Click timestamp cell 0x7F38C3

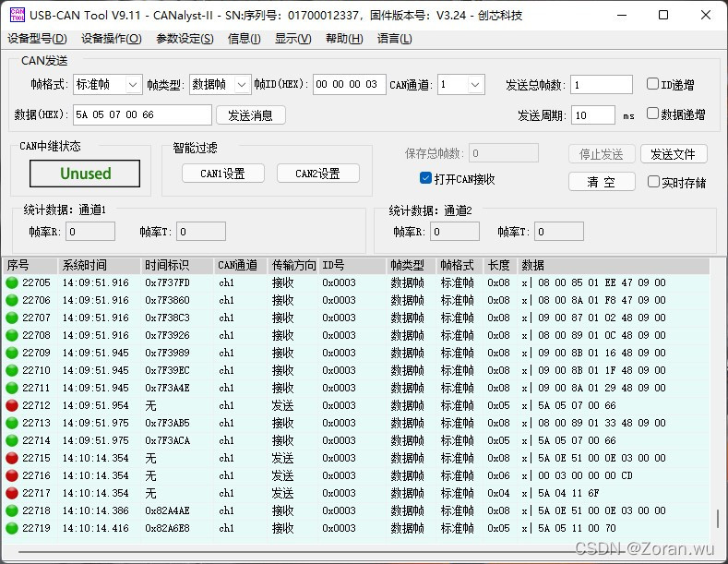(x=167, y=318)
